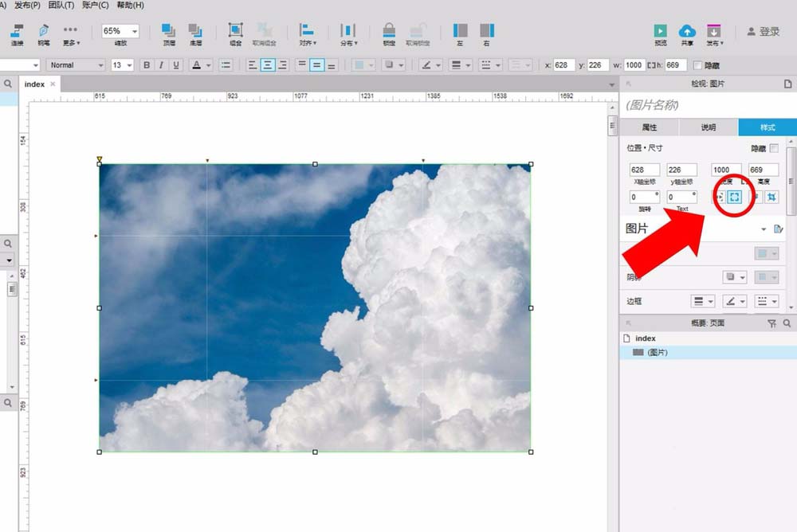Close the index page tab

[x=53, y=84]
